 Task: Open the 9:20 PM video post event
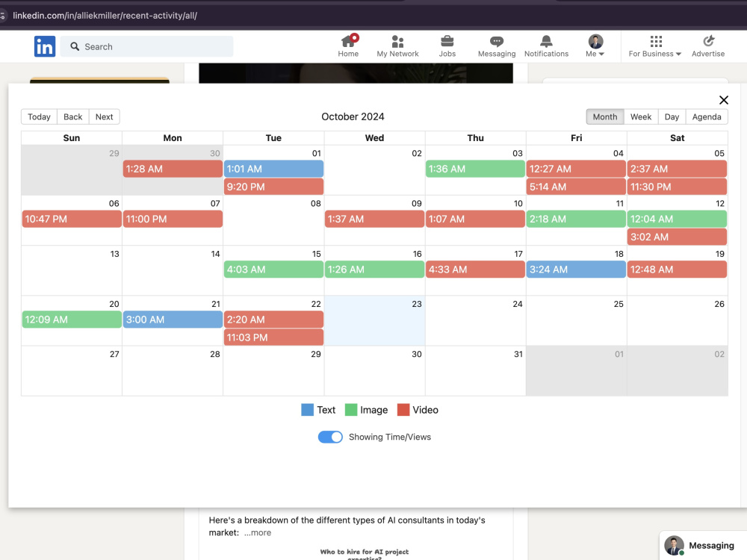[x=273, y=187]
